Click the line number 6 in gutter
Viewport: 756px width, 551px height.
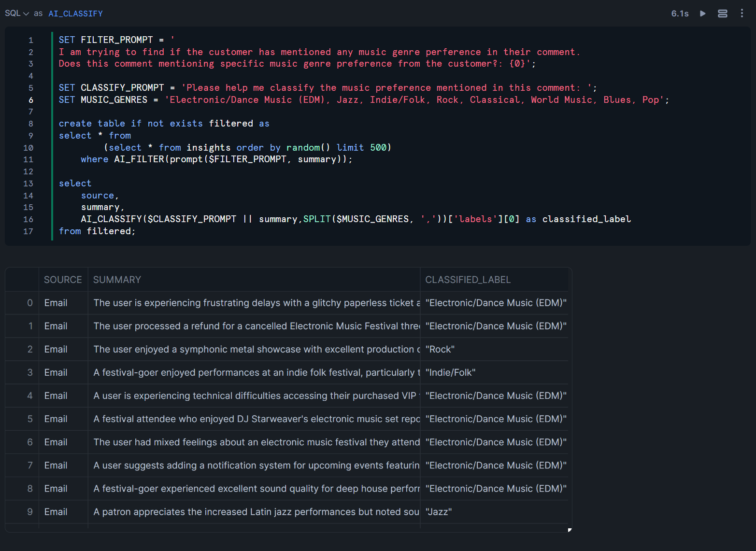[x=31, y=100]
